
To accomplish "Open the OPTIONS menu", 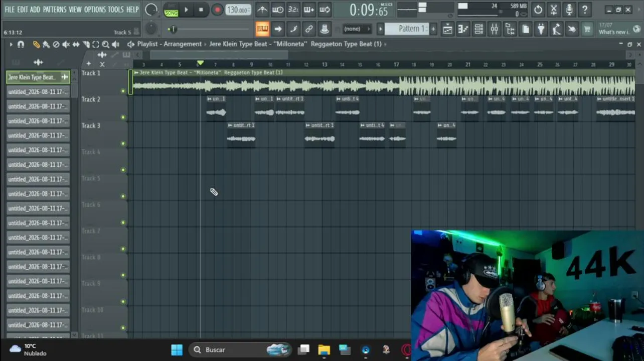I will click(x=95, y=10).
